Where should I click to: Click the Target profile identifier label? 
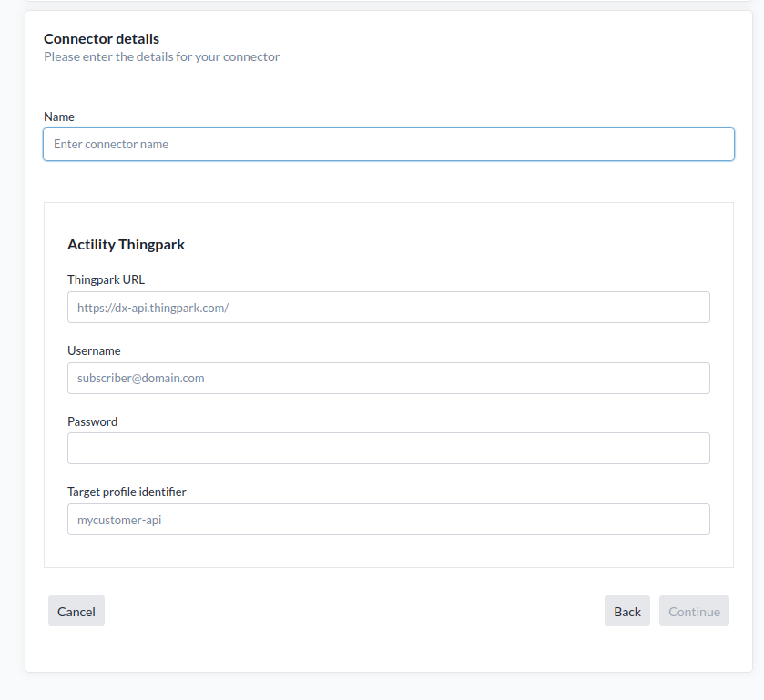click(x=127, y=492)
